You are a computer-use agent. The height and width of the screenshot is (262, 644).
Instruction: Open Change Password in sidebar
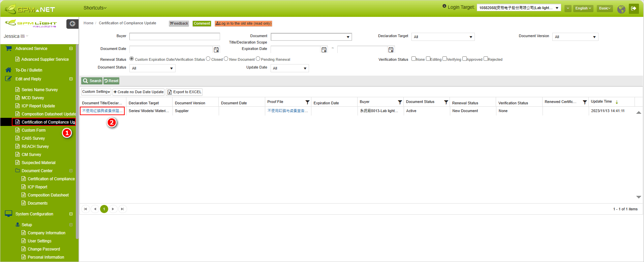coord(44,249)
